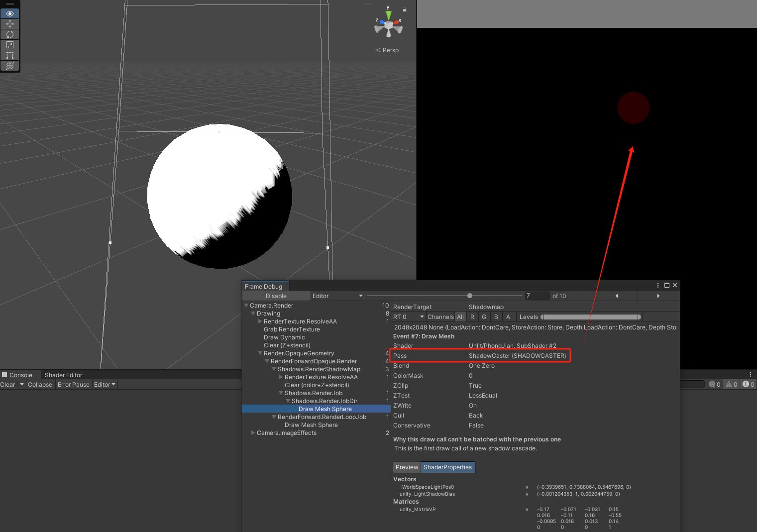Toggle Error Pause in Console

[x=74, y=385]
